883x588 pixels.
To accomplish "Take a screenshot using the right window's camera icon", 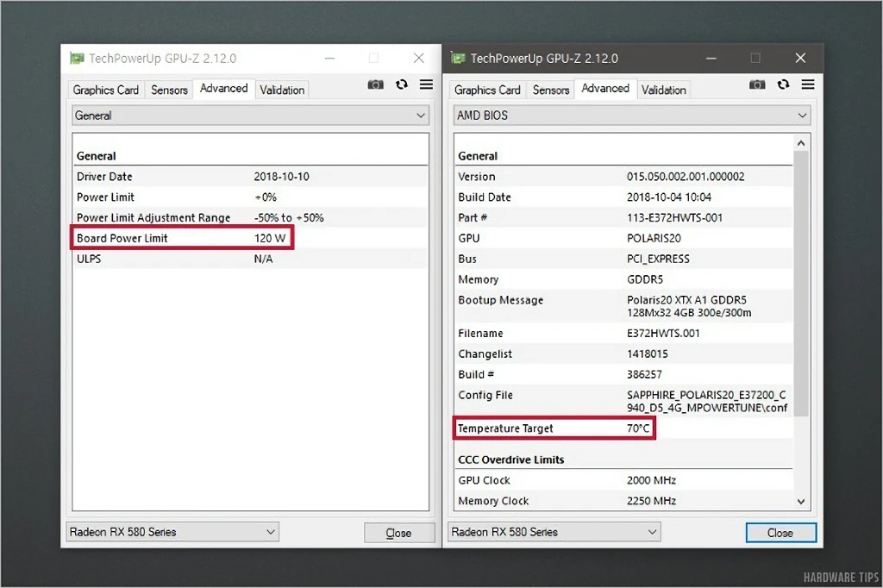I will [757, 84].
